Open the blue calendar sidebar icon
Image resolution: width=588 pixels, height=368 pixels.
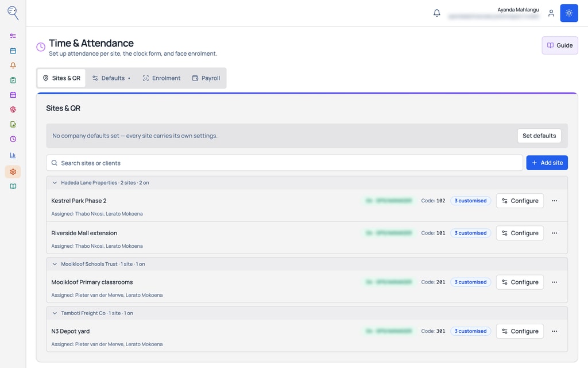pyautogui.click(x=13, y=51)
